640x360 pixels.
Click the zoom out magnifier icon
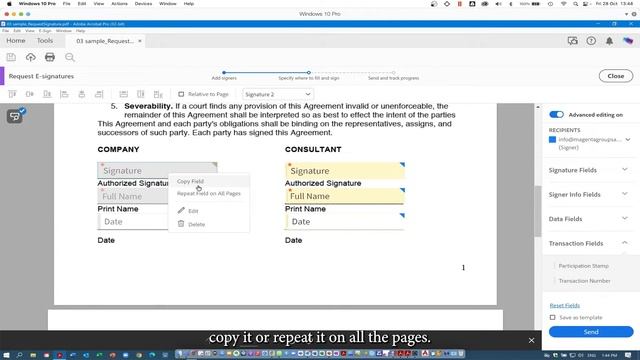click(x=70, y=57)
